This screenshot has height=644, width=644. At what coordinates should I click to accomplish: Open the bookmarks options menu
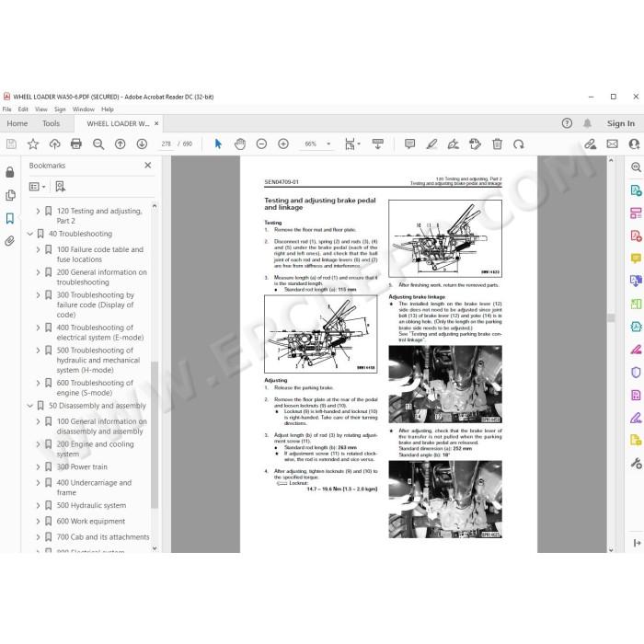37,187
